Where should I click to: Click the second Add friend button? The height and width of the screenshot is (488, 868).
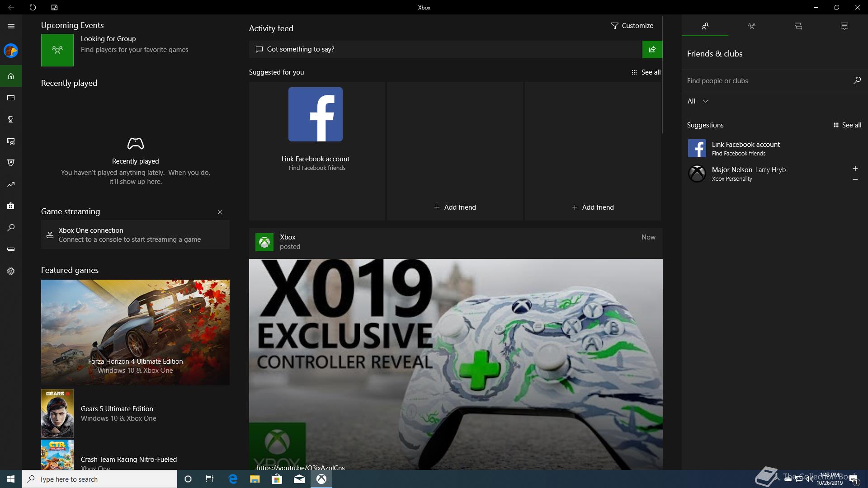[x=593, y=207]
